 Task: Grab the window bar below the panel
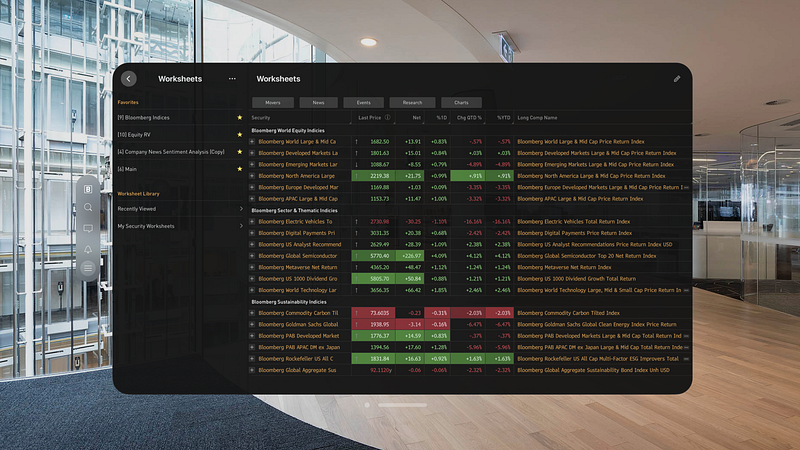click(403, 405)
